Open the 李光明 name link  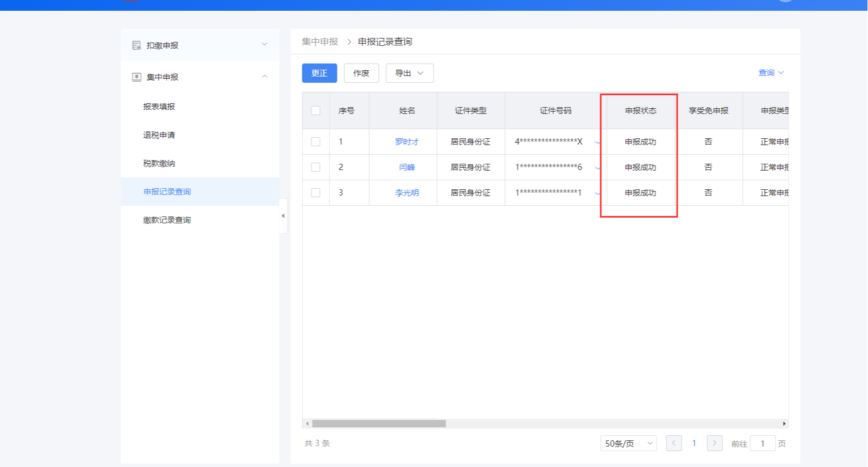(407, 193)
